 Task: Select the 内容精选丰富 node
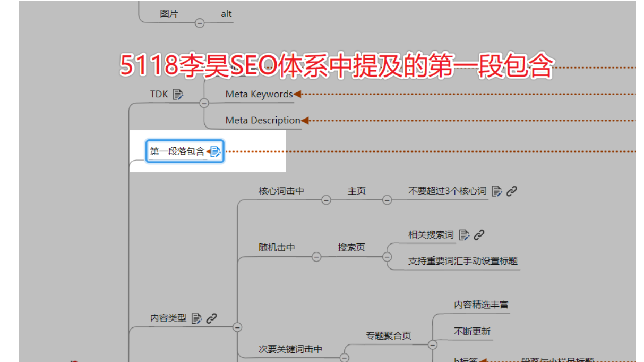482,305
